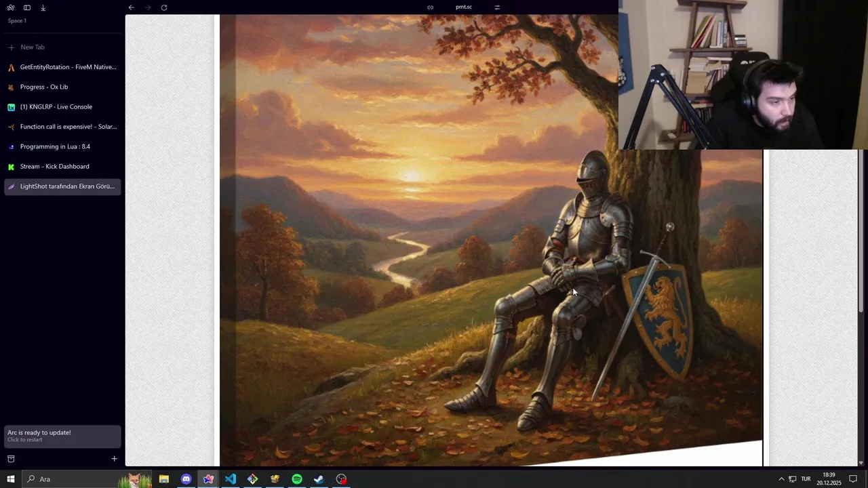
Task: Open Steam from the taskbar
Action: pos(319,479)
